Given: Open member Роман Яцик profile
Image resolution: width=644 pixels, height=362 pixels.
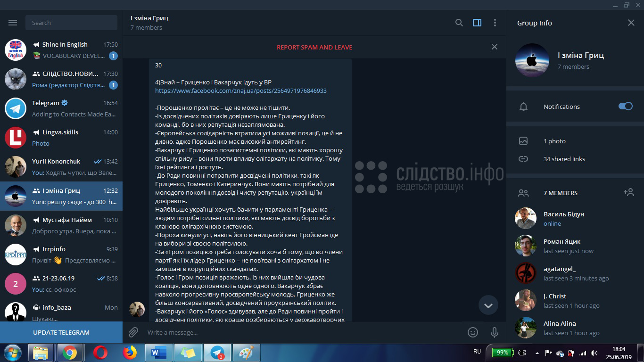Looking at the screenshot, I should tap(575, 246).
